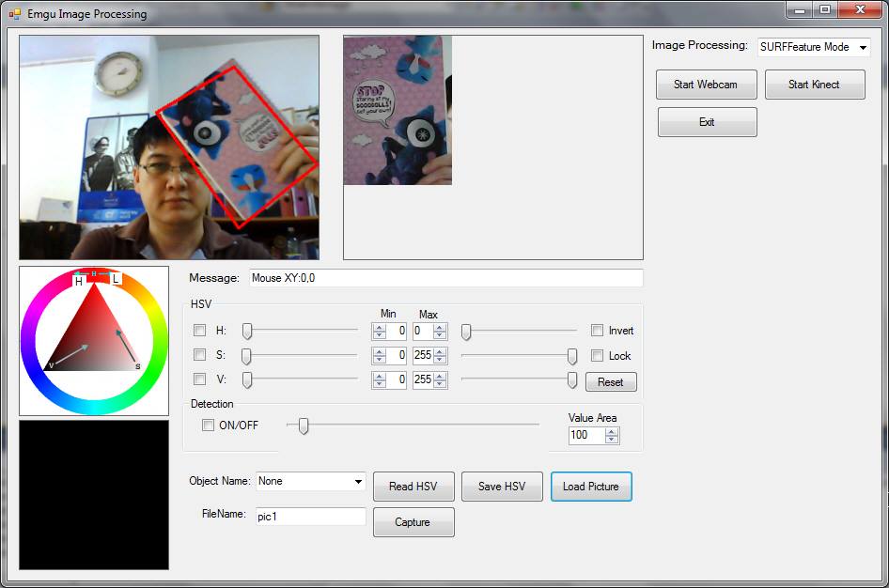Click the Message text field
889x588 pixels.
point(446,278)
